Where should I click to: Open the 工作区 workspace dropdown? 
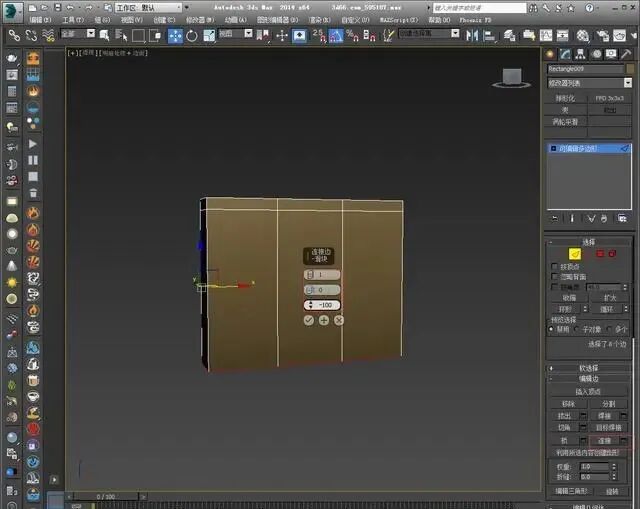pos(148,7)
